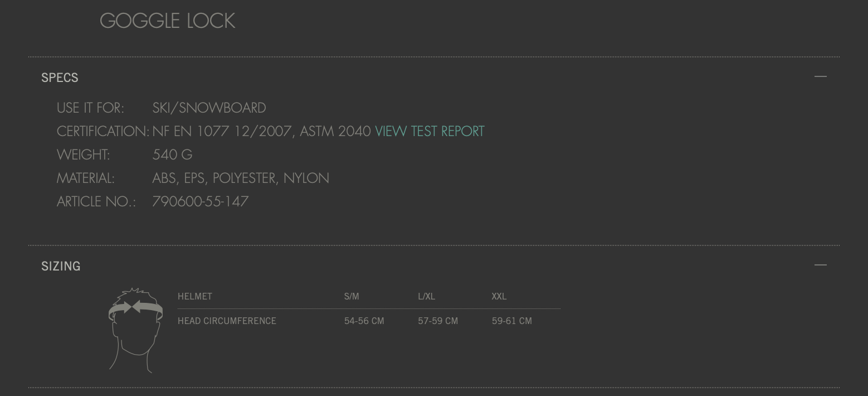Click the Goggle Lock heading

pyautogui.click(x=167, y=21)
